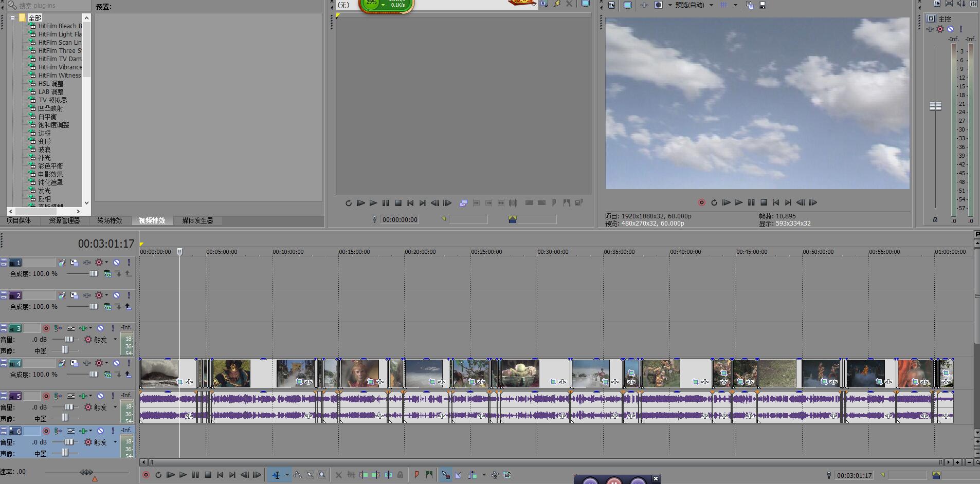
Task: Open the 触发 automation dropdown on audio track 5
Action: pos(115,407)
